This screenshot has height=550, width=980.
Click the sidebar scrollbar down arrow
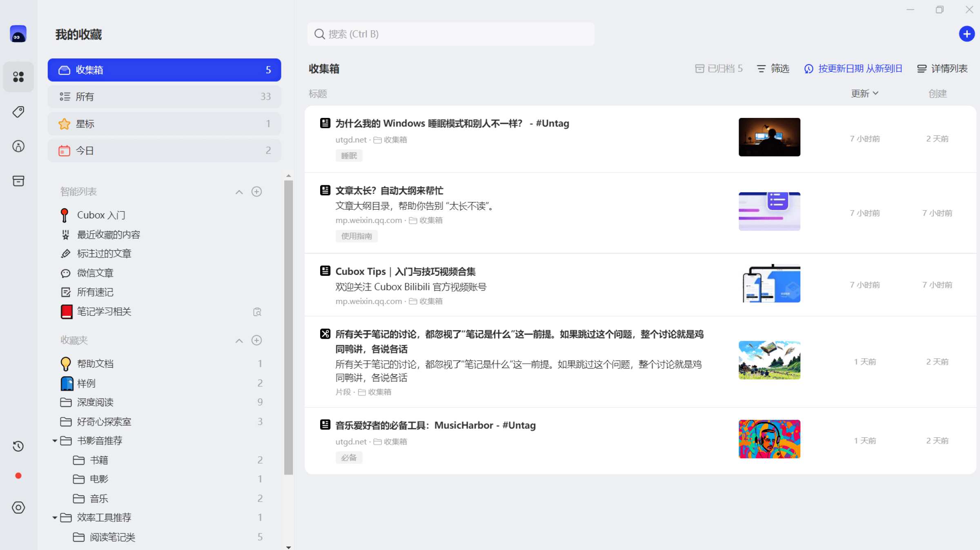(288, 547)
